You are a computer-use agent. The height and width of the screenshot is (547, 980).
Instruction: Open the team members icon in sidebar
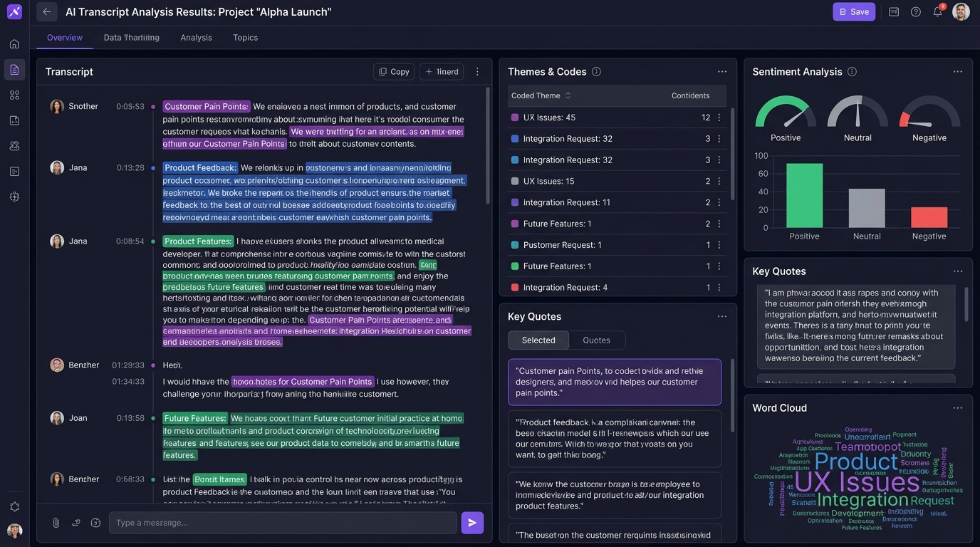(x=14, y=145)
